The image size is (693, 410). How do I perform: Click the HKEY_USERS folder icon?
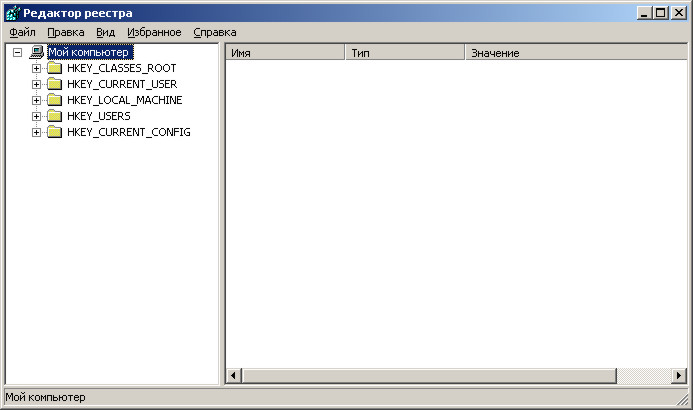tap(55, 116)
